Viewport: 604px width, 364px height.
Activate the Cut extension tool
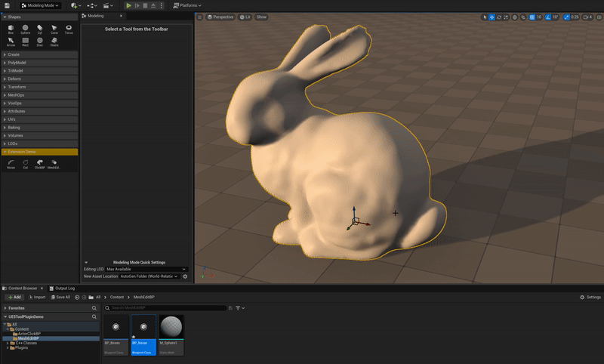tap(26, 165)
